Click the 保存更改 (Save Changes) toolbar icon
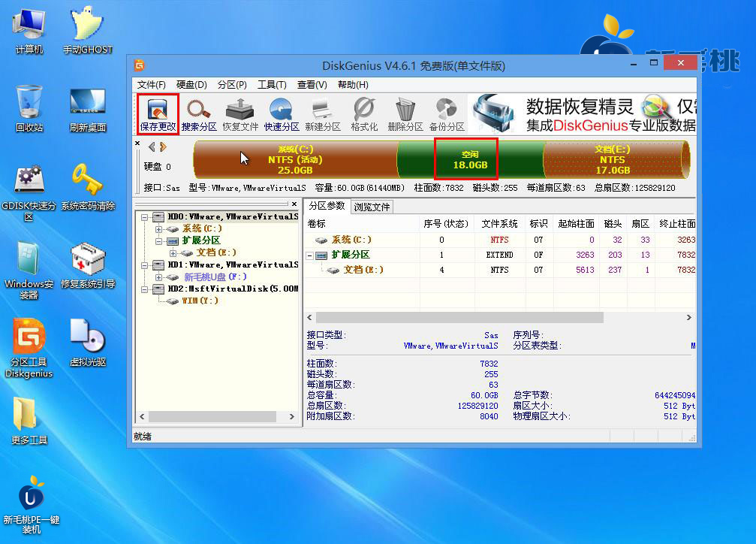Screen dimensions: 756x544 pyautogui.click(x=158, y=115)
